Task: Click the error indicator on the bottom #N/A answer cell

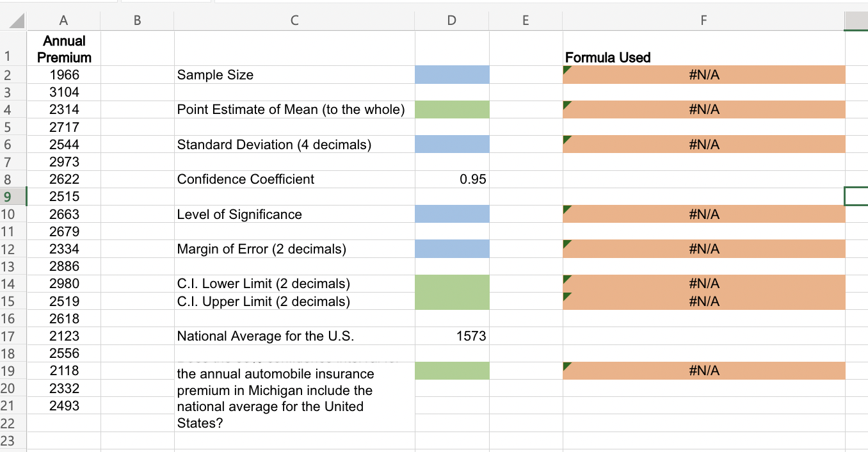Action: (566, 366)
